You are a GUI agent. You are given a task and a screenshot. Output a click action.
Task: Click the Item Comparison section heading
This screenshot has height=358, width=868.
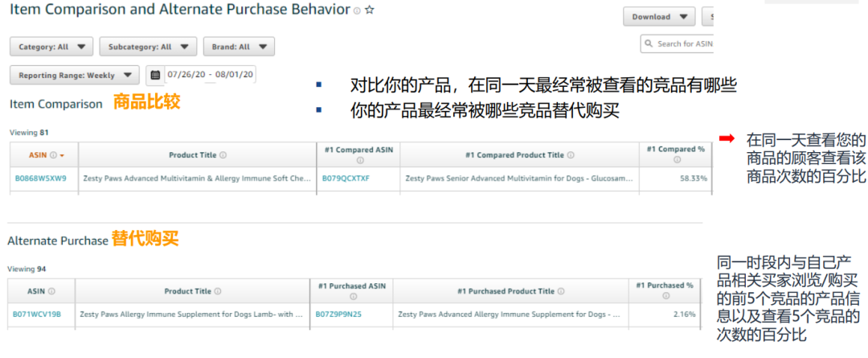[x=56, y=105]
